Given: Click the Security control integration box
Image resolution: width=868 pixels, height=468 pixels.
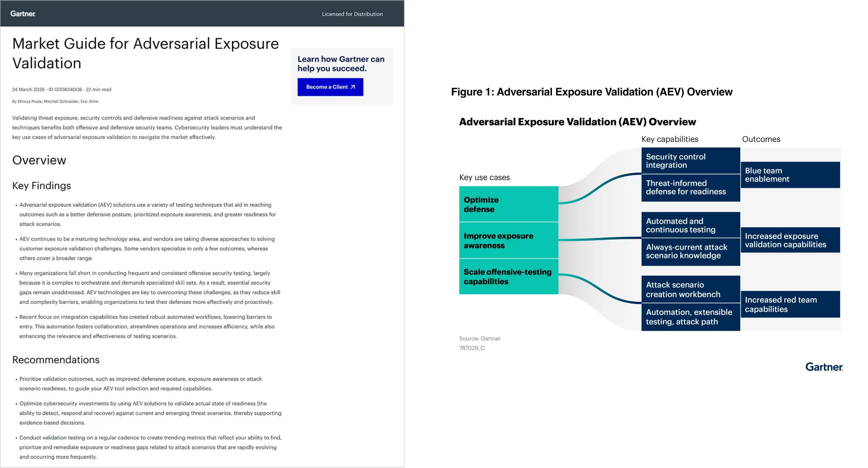Looking at the screenshot, I should pyautogui.click(x=690, y=161).
